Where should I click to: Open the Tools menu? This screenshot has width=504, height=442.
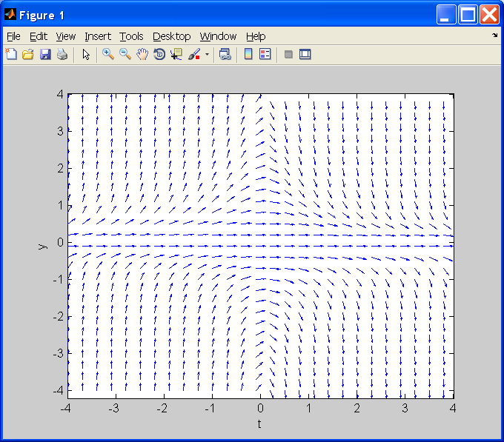pos(131,36)
